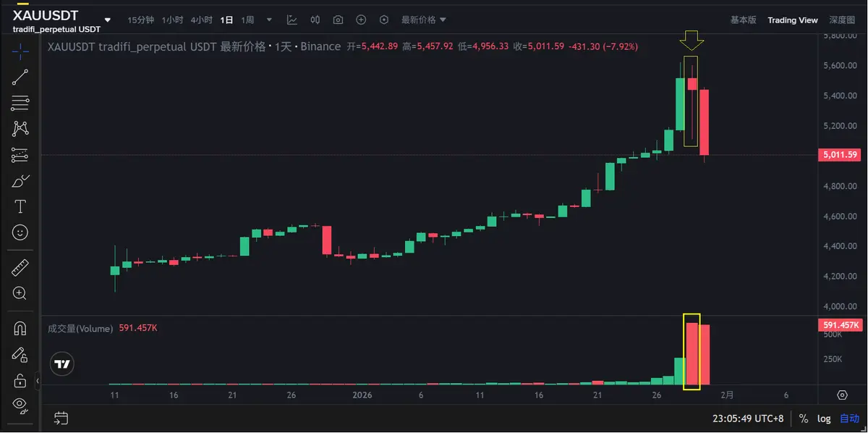This screenshot has width=868, height=433.
Task: Toggle lock all drawing tools
Action: coord(20,380)
